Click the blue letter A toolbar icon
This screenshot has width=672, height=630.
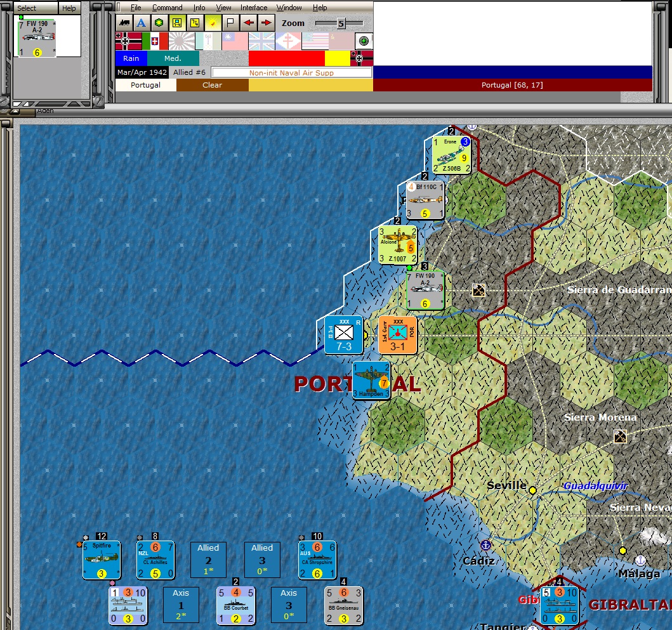click(141, 23)
